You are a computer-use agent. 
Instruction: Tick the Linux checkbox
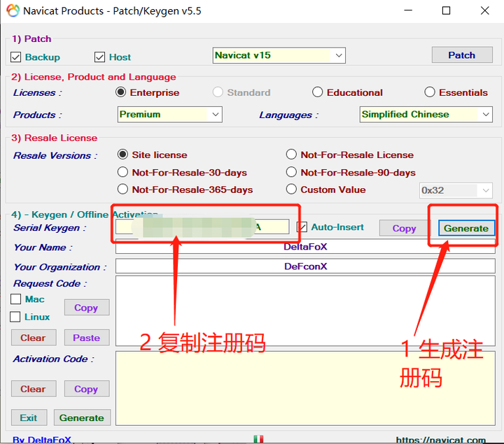[15, 317]
